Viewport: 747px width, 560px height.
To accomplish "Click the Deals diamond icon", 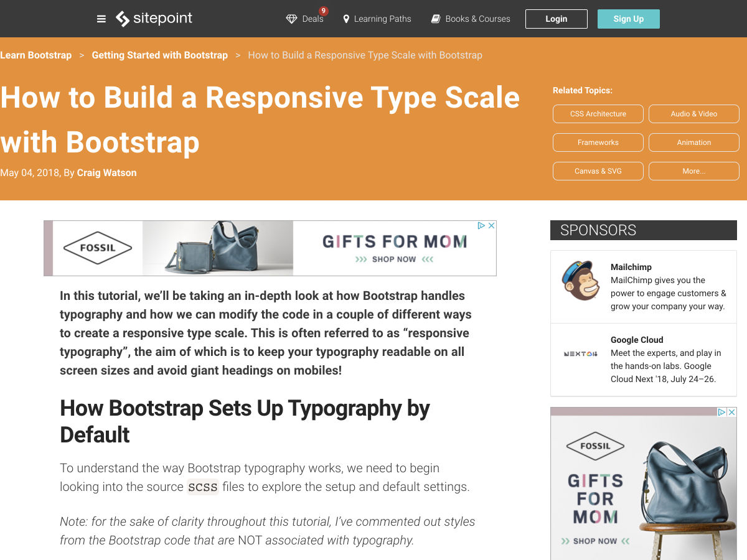I will pyautogui.click(x=291, y=19).
